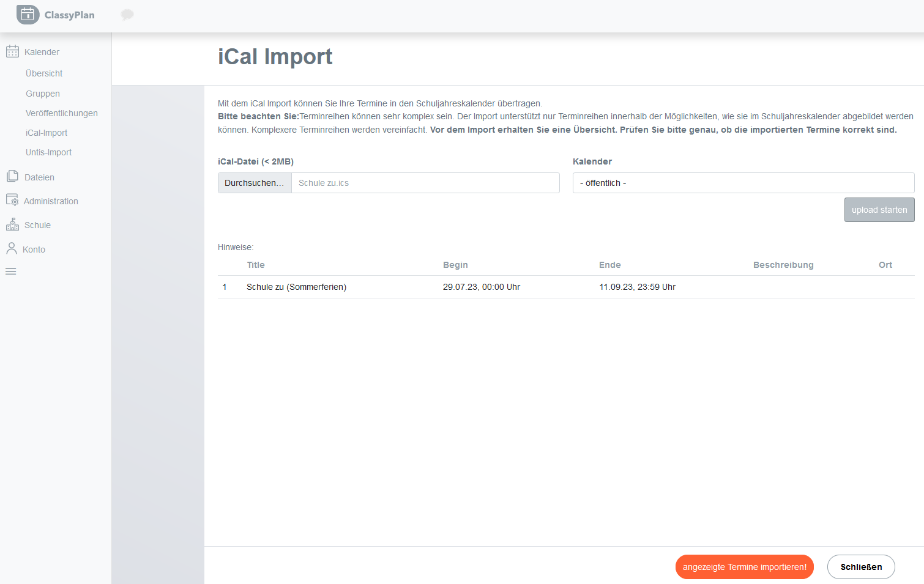Open the Kalender dropdown showing öffentlich
This screenshot has height=584, width=924.
[743, 183]
